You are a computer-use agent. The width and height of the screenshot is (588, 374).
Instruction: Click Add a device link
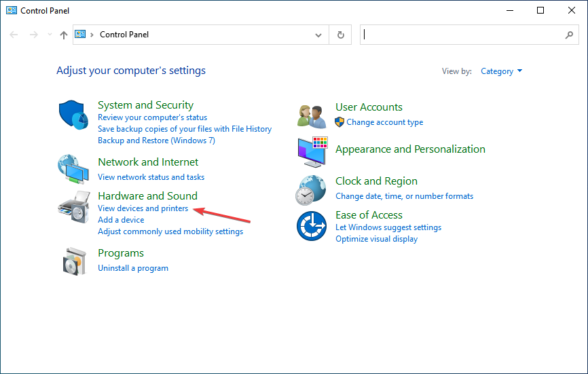121,220
